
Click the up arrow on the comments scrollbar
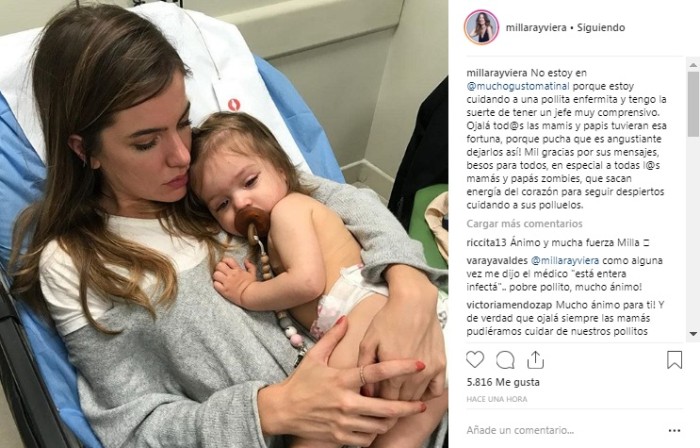(693, 65)
